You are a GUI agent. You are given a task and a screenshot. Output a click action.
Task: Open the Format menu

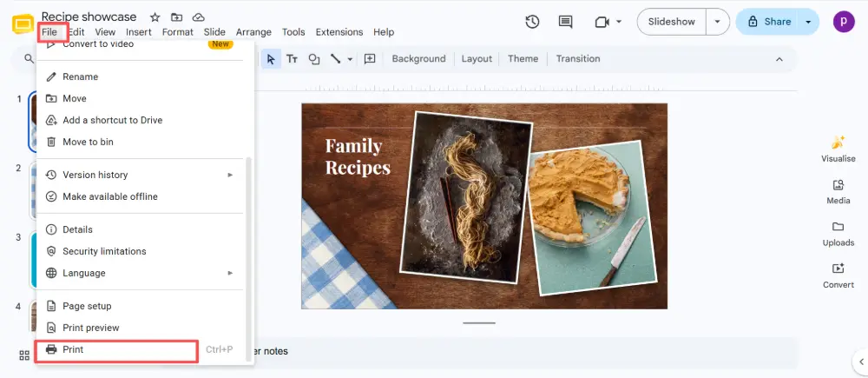click(x=178, y=32)
